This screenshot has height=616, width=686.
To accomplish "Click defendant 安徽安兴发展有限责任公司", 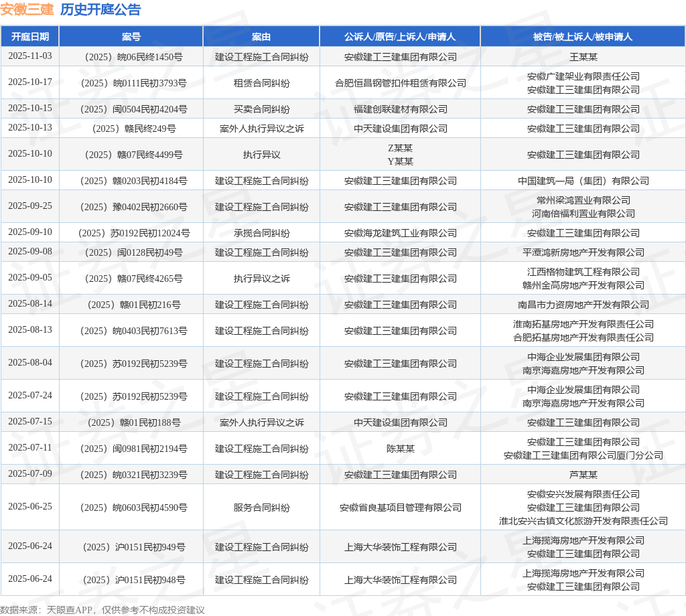I will 584,494.
